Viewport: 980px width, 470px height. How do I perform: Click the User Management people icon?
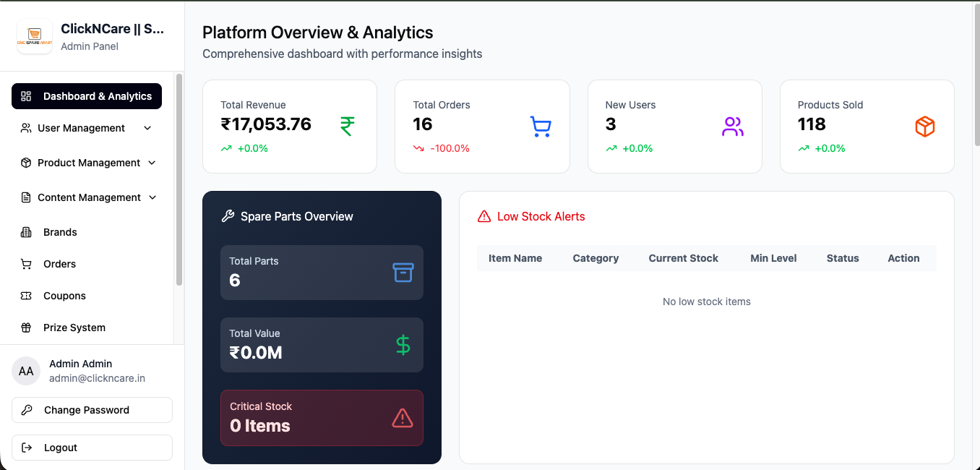[26, 128]
